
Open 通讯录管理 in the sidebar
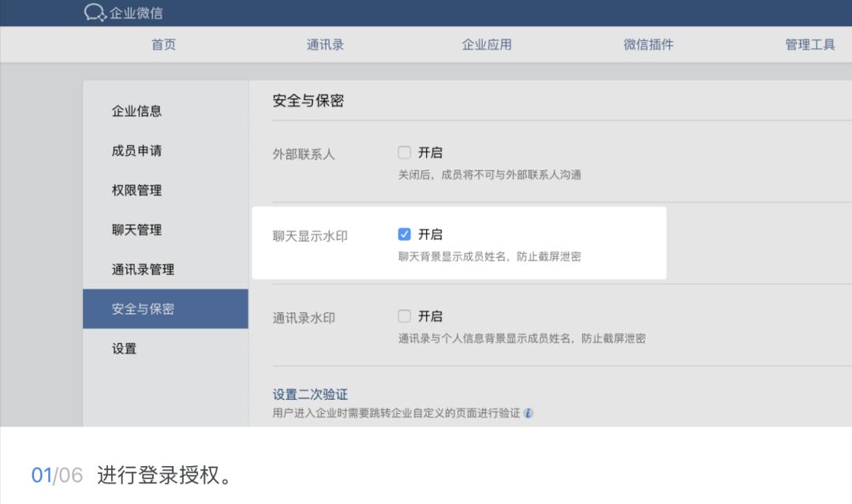142,269
